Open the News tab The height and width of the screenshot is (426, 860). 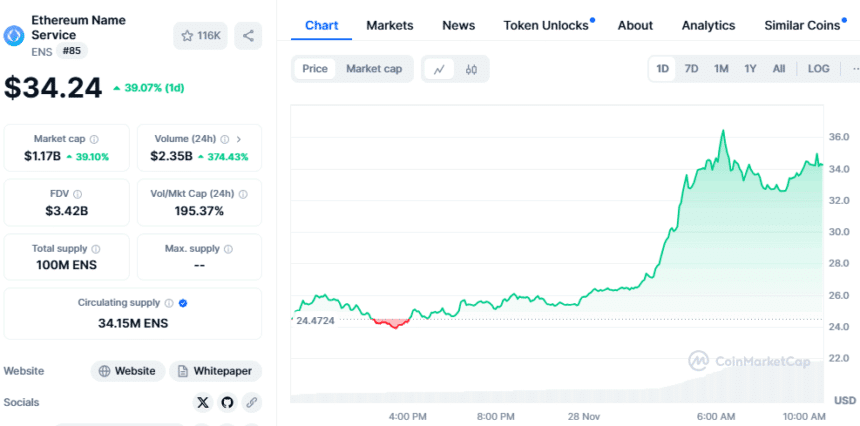tap(459, 25)
